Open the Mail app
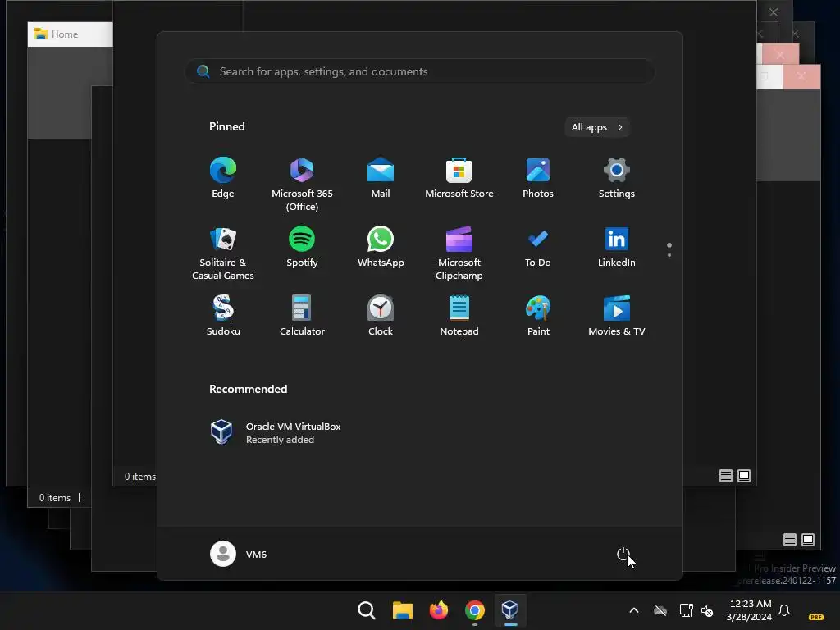840x630 pixels. (381, 178)
